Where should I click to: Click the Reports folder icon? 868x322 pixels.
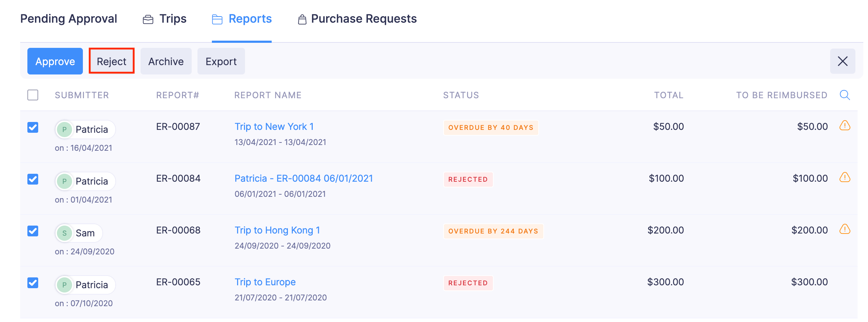click(217, 19)
